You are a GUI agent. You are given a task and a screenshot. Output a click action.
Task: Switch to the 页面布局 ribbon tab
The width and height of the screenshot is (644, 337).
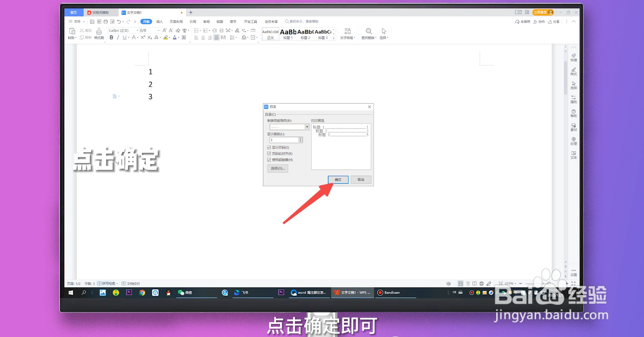click(x=176, y=21)
